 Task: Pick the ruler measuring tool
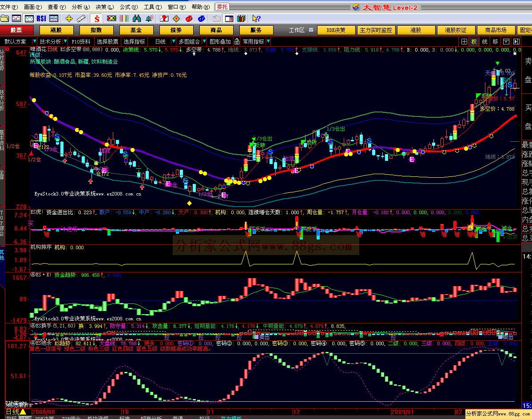point(81,19)
